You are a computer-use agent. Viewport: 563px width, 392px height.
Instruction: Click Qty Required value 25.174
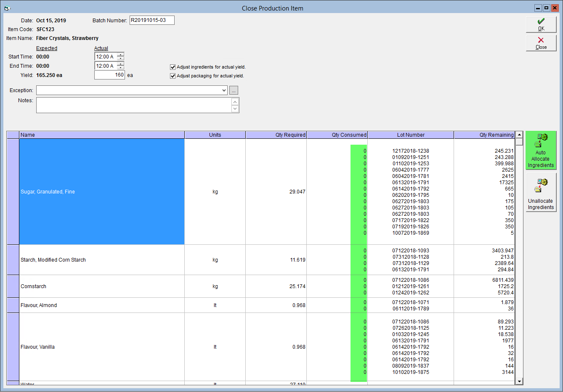pyautogui.click(x=297, y=286)
